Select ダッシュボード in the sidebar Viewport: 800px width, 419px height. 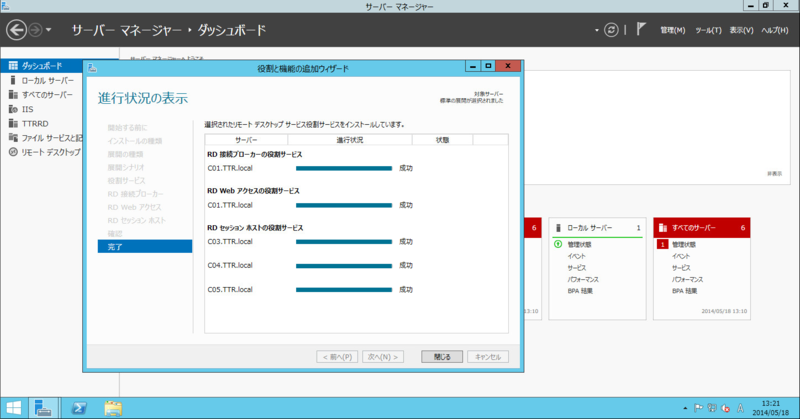tap(42, 66)
